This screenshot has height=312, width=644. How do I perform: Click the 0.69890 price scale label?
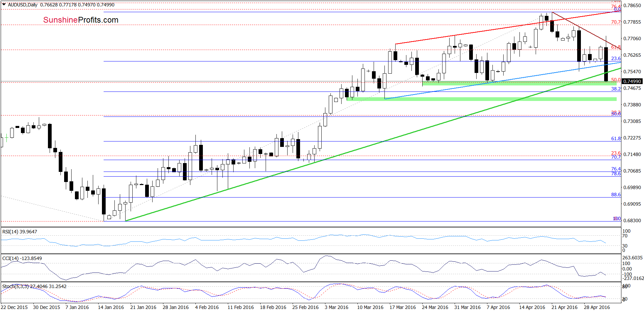[632, 187]
